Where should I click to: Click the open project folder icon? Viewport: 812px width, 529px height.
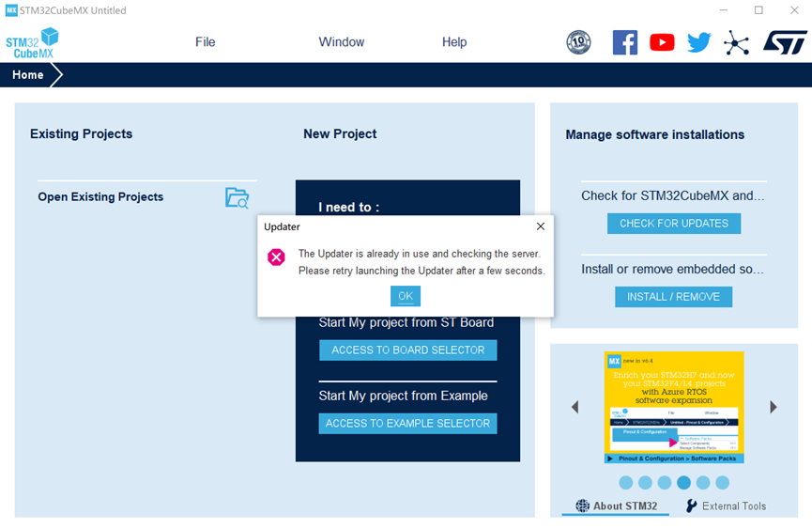click(x=237, y=198)
